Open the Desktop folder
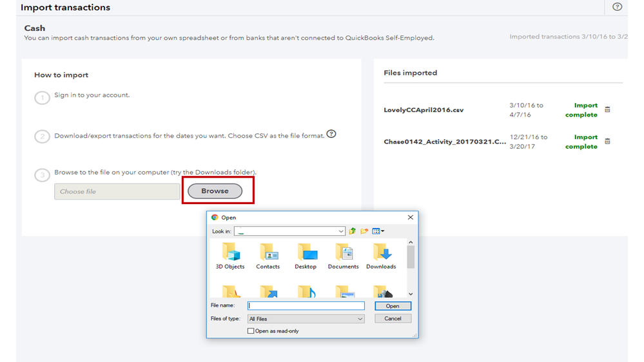Screen dimensions: 644x362 [306, 256]
